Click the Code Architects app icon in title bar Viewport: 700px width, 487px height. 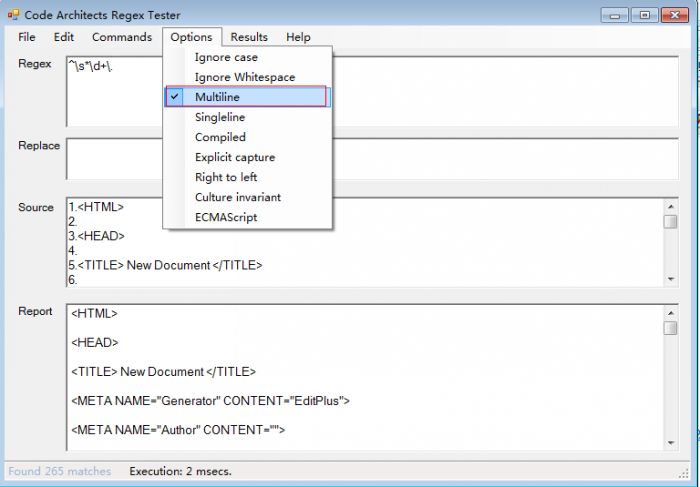[13, 15]
